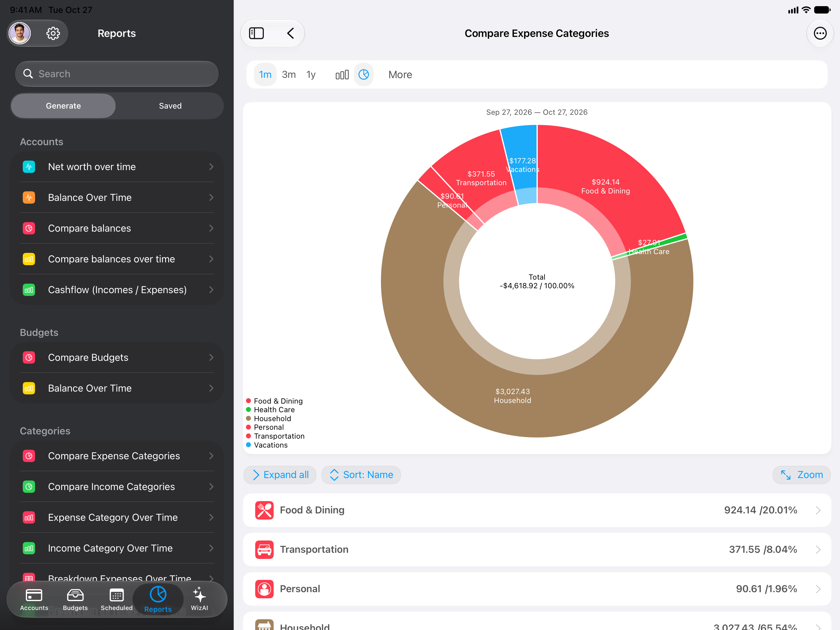Open the settings gear icon
The height and width of the screenshot is (630, 840).
click(x=53, y=34)
